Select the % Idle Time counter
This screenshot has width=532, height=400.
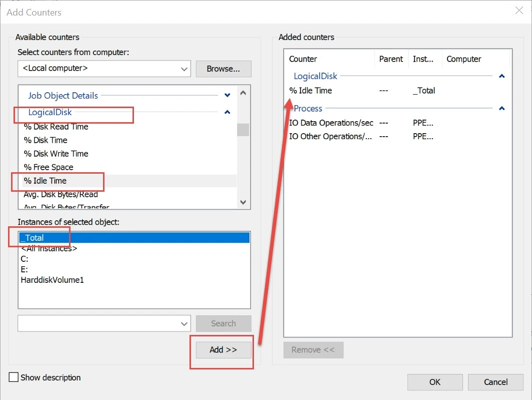point(45,181)
